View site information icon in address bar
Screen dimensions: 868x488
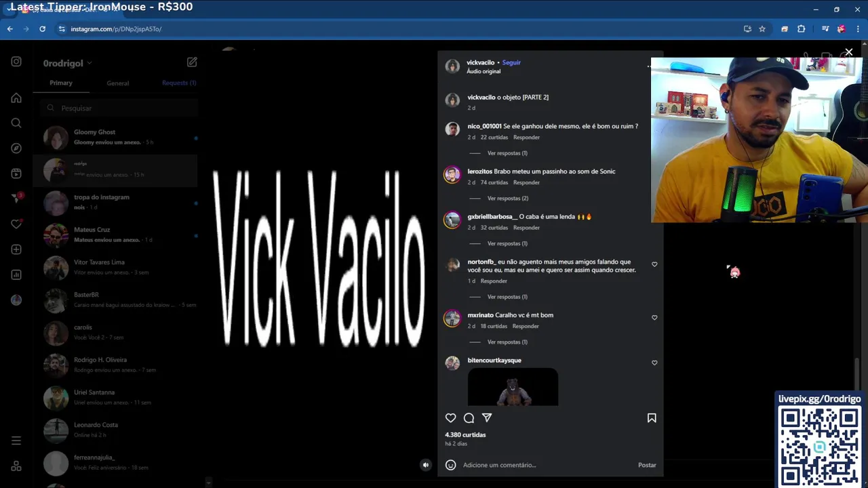pos(62,29)
